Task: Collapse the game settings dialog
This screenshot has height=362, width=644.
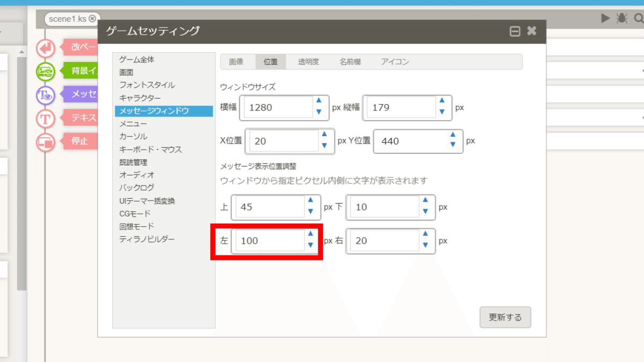Action: pos(515,32)
